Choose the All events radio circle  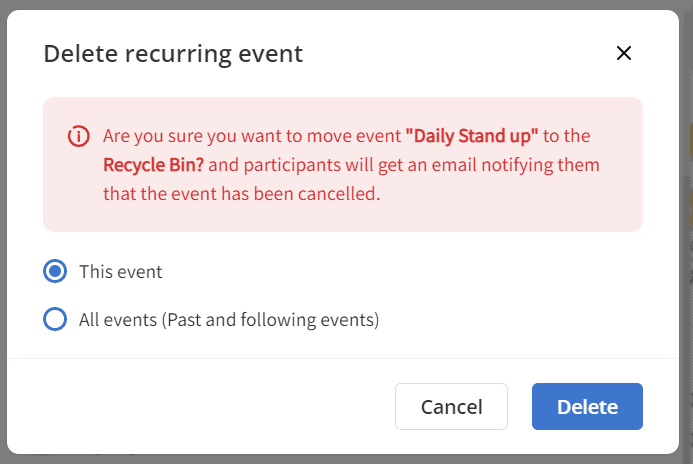pos(55,319)
